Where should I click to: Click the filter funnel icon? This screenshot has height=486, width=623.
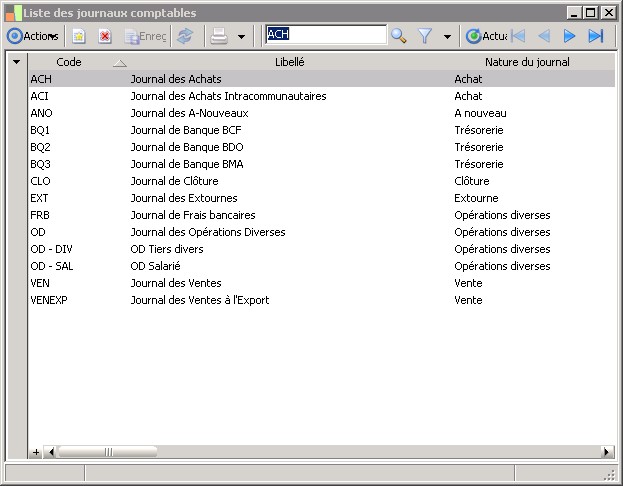(x=425, y=36)
